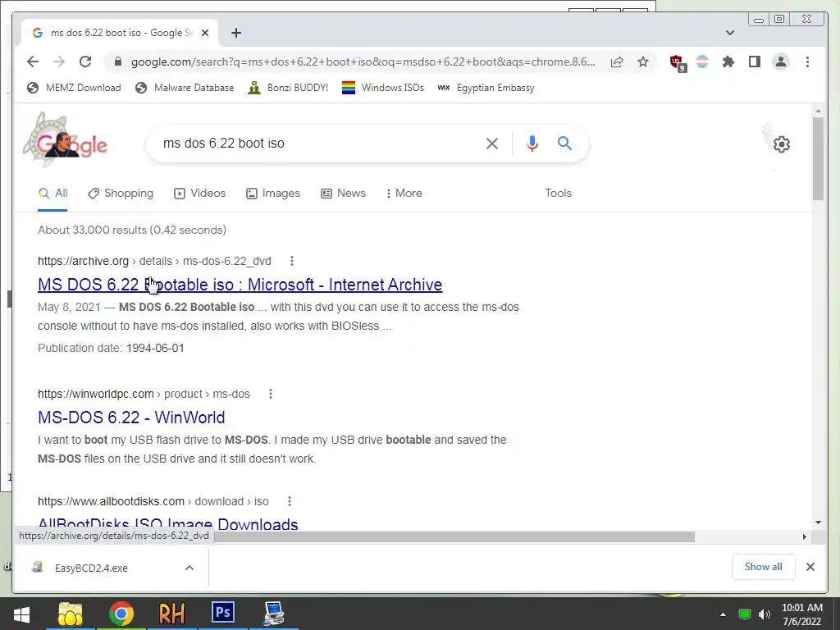The image size is (840, 630).
Task: Open three-dot options for winworldpc.com result
Action: pos(271,394)
